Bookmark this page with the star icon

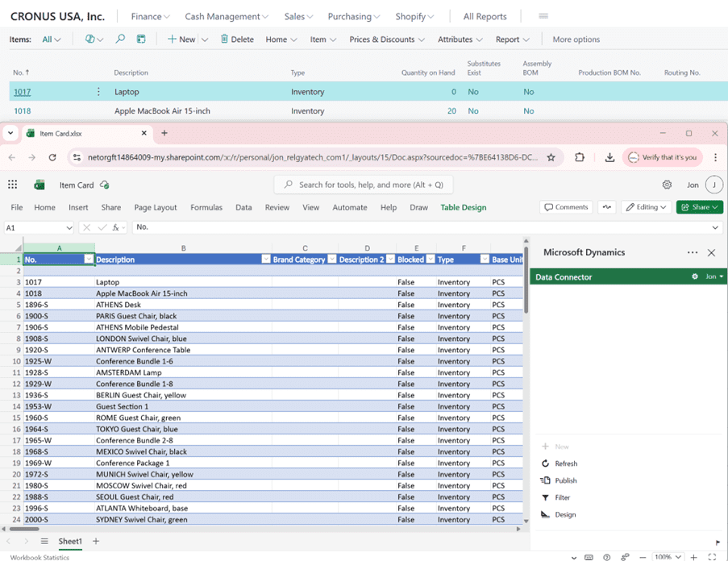(551, 157)
